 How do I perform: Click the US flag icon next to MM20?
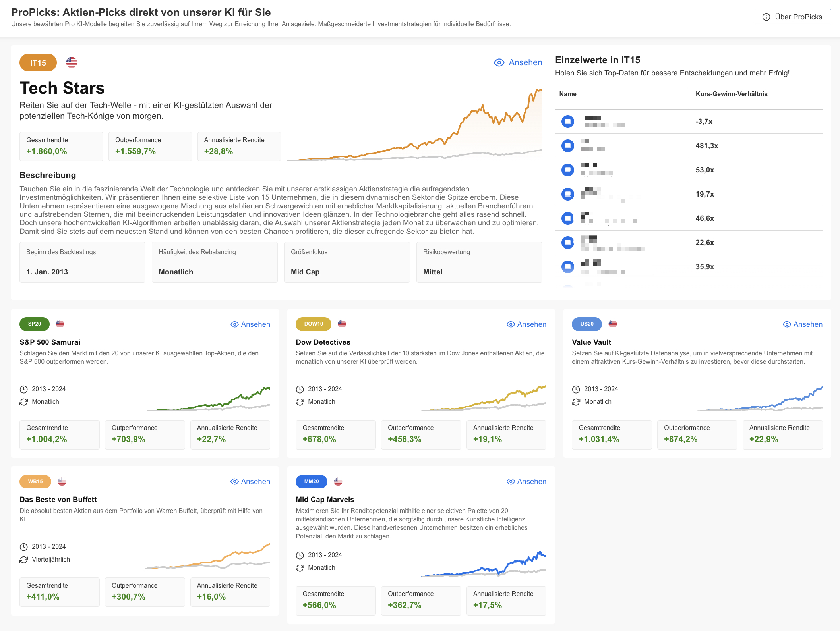point(338,482)
